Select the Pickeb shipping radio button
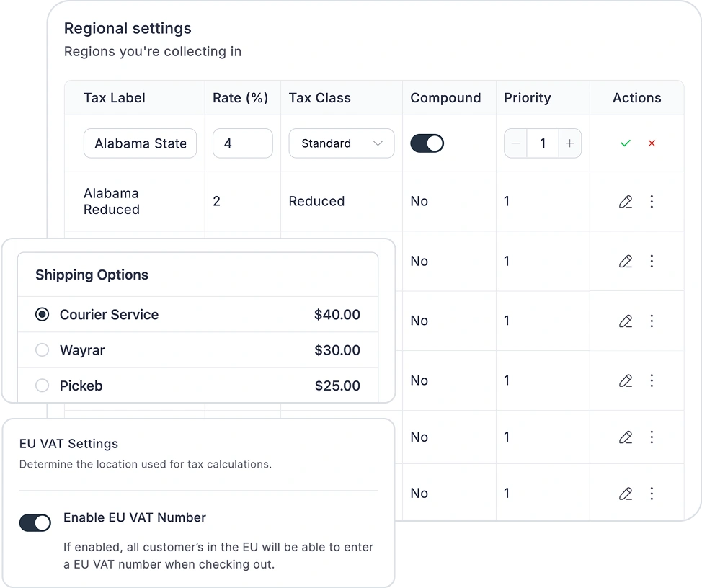 point(43,386)
